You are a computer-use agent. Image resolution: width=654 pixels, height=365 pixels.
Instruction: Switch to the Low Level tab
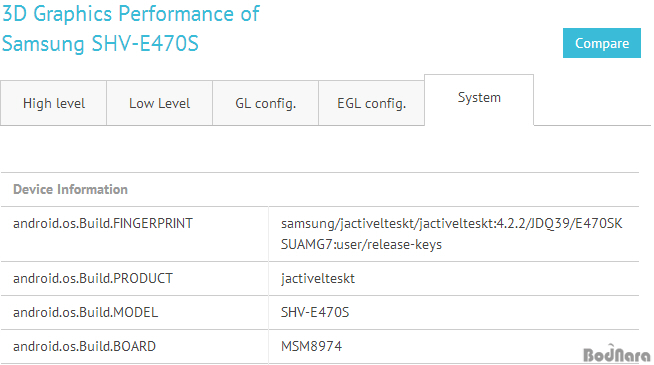159,103
